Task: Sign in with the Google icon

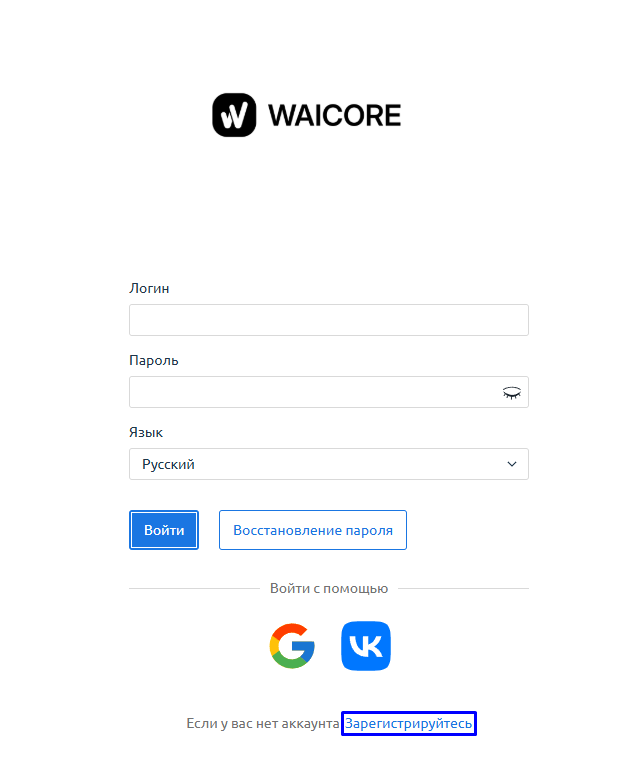Action: coord(292,646)
